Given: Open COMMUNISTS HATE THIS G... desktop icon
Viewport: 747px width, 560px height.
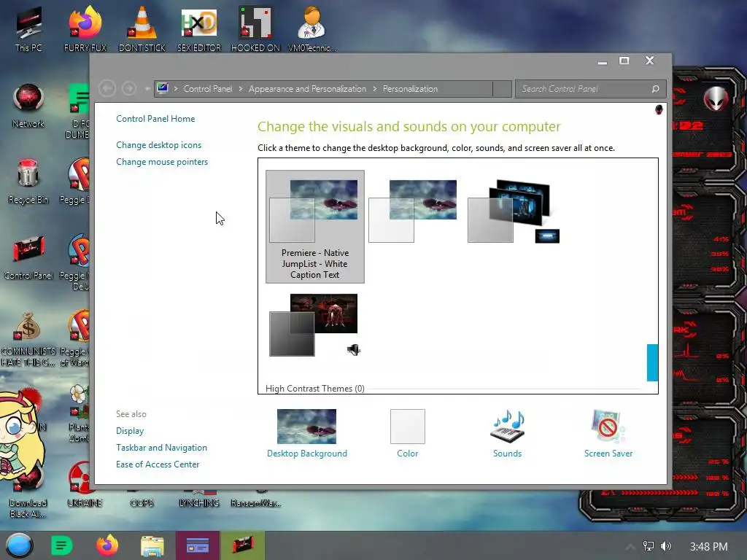Looking at the screenshot, I should tap(28, 338).
